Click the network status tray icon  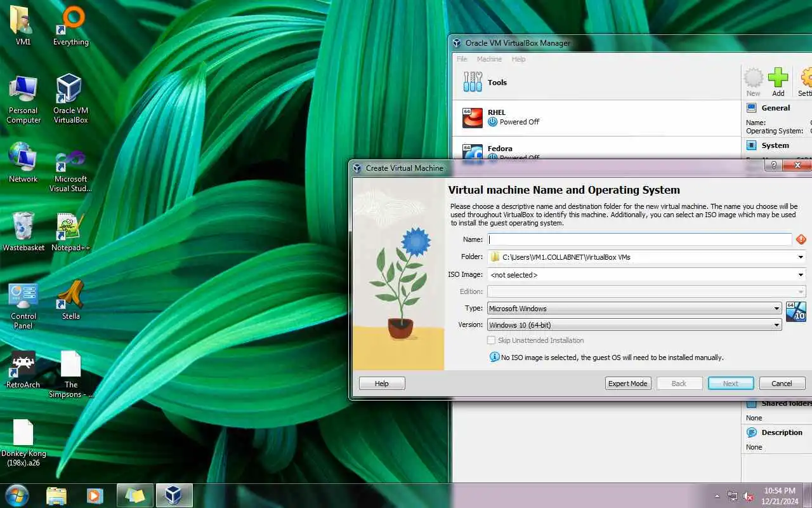[733, 496]
